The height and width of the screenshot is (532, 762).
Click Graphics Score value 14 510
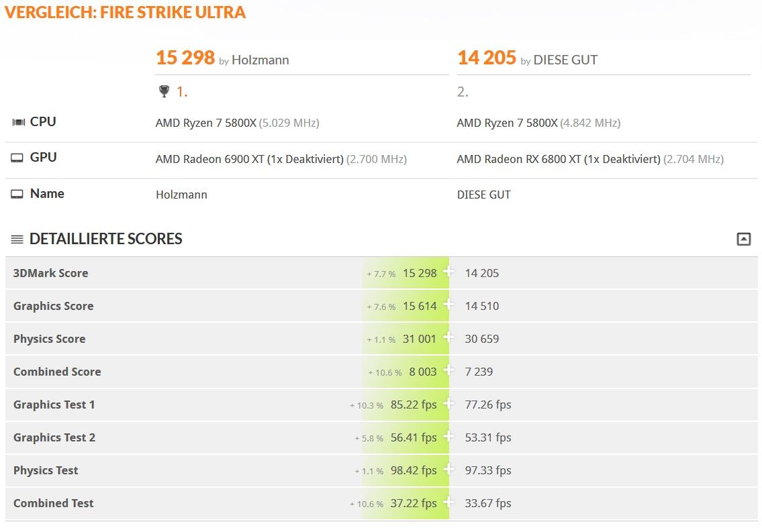click(x=482, y=306)
